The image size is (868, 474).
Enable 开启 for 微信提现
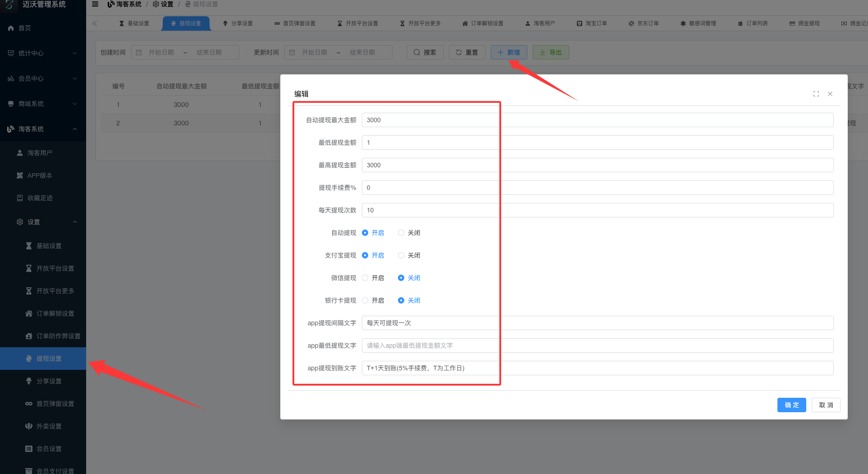click(x=365, y=278)
